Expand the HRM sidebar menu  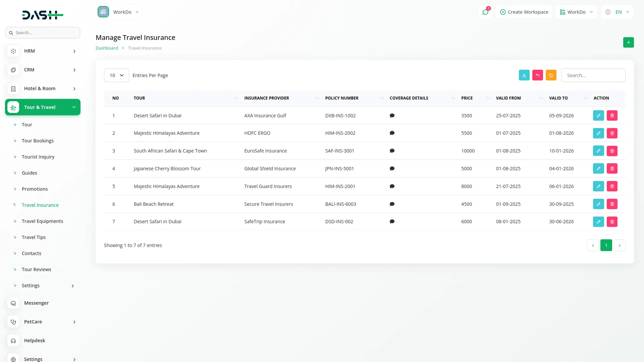tap(43, 51)
